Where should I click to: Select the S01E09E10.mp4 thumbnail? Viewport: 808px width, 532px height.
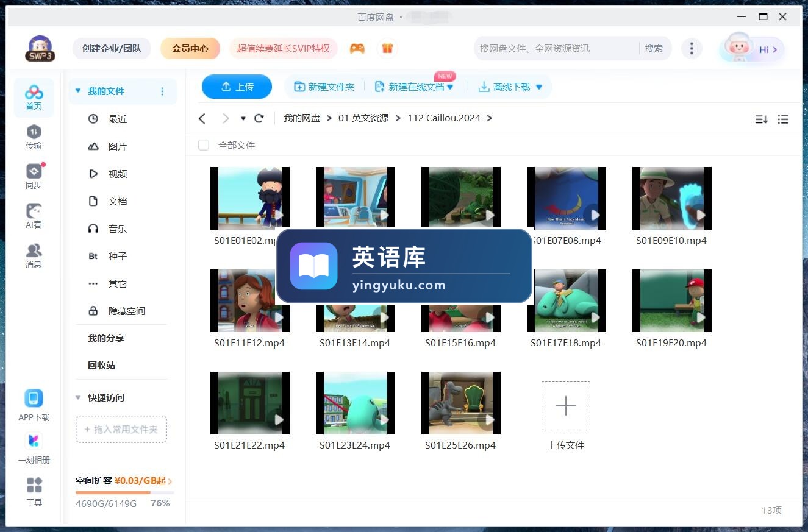(672, 198)
